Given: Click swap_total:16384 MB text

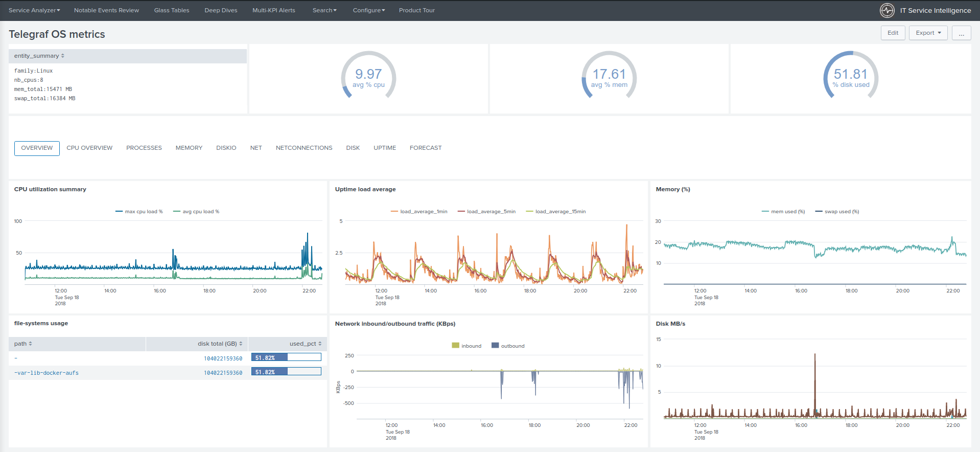Looking at the screenshot, I should pyautogui.click(x=44, y=99).
